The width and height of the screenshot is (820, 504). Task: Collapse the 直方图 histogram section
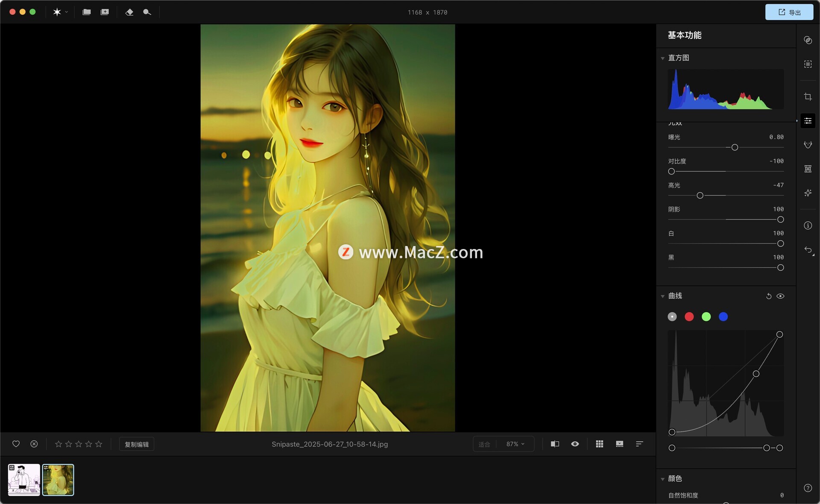pos(663,58)
